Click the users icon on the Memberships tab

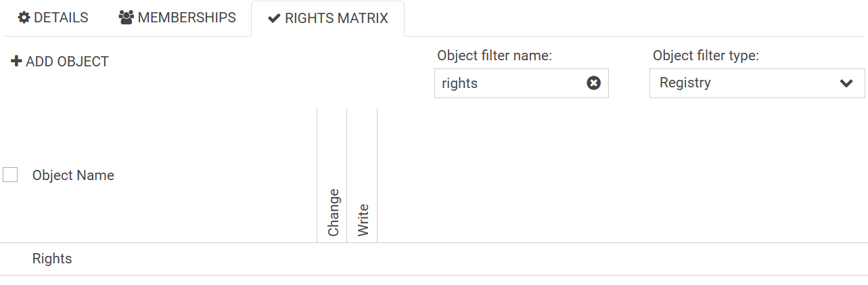click(126, 18)
